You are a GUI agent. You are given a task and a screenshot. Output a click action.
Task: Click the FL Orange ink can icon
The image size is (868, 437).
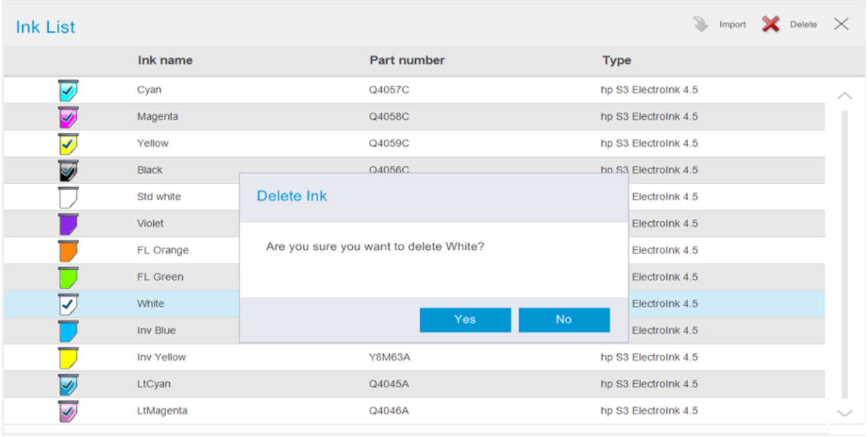click(69, 251)
